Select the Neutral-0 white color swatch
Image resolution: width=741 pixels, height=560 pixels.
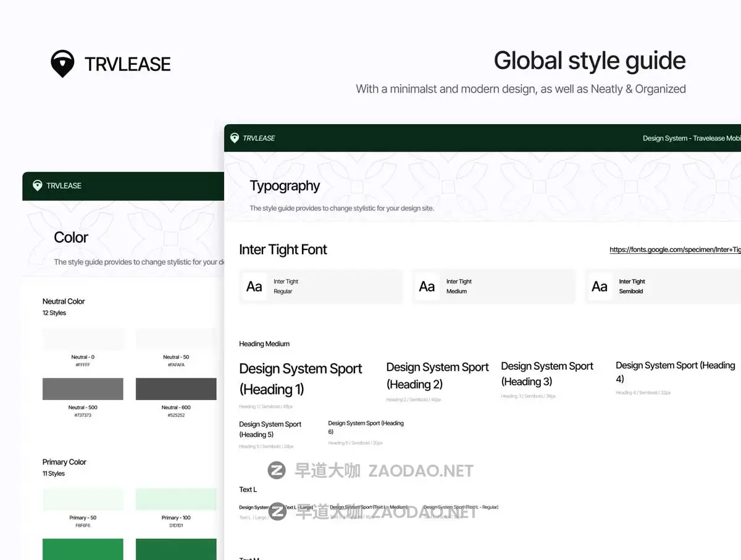[x=83, y=339]
